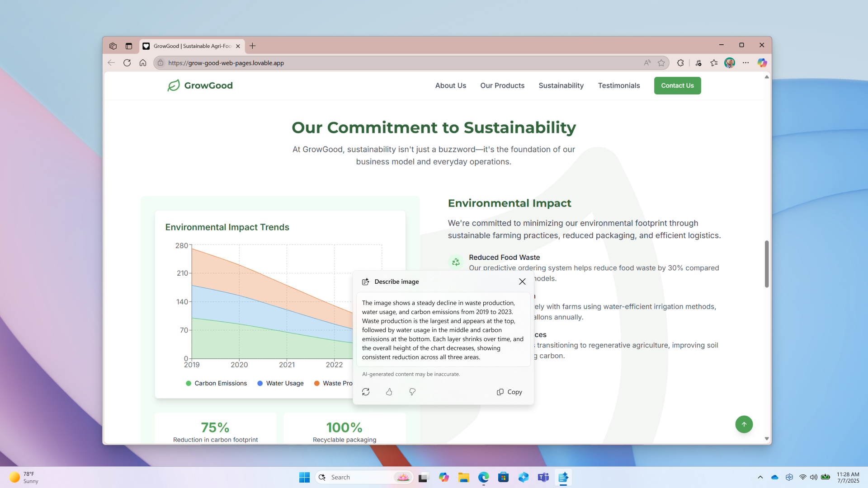Image resolution: width=868 pixels, height=488 pixels.
Task: Show hidden system tray icons
Action: 760,477
